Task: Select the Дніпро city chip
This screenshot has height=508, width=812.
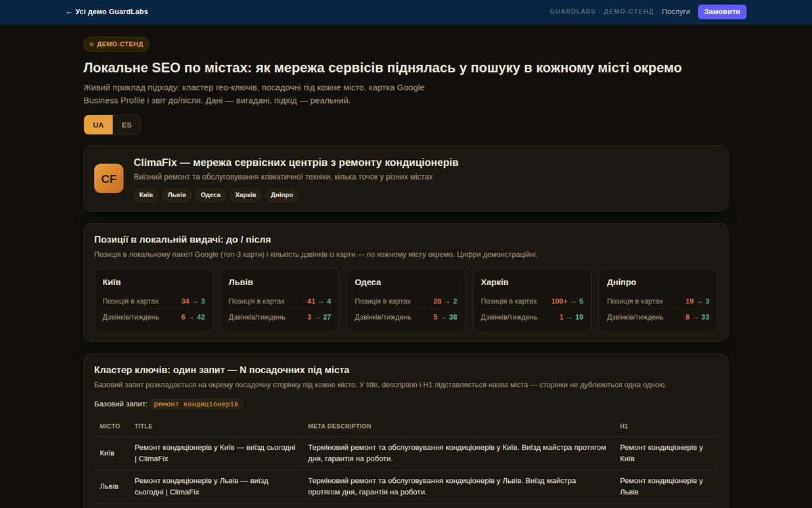Action: [x=282, y=195]
